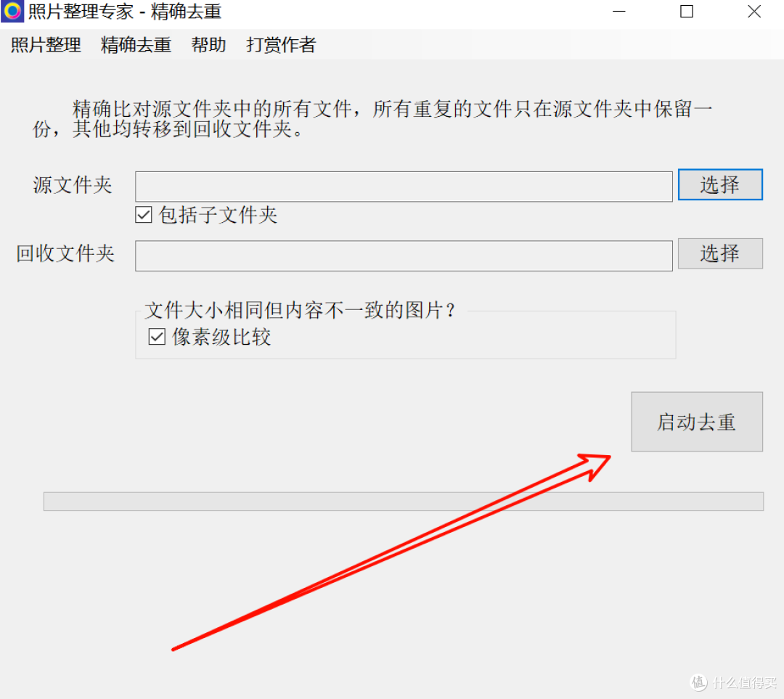784x699 pixels.
Task: Open the 打赏作者 menu
Action: click(281, 45)
